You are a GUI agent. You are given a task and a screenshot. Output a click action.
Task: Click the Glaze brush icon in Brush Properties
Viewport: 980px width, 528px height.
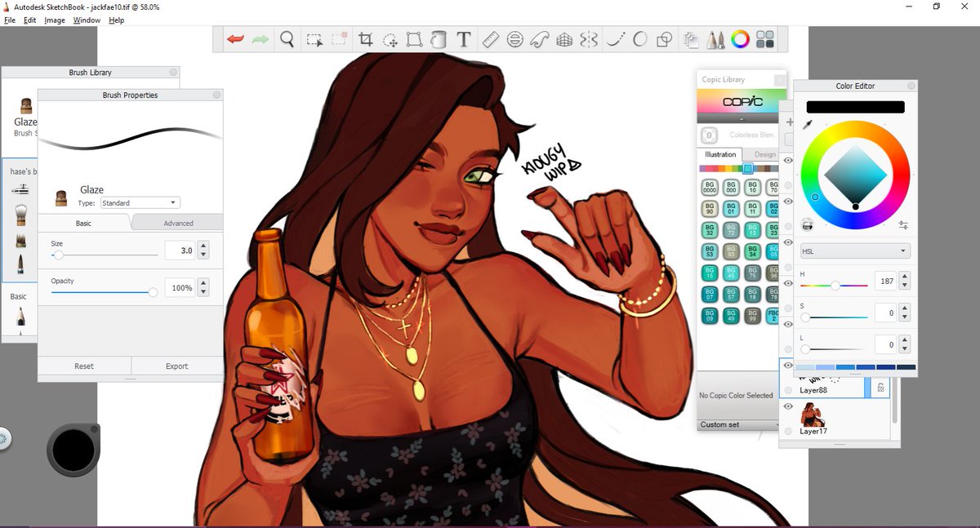pyautogui.click(x=60, y=197)
